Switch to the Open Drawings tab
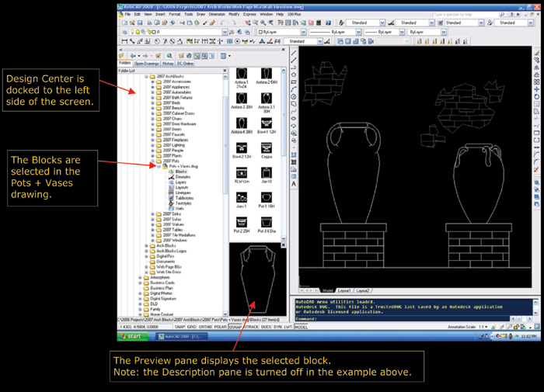Image resolution: width=544 pixels, height=392 pixels. 146,64
